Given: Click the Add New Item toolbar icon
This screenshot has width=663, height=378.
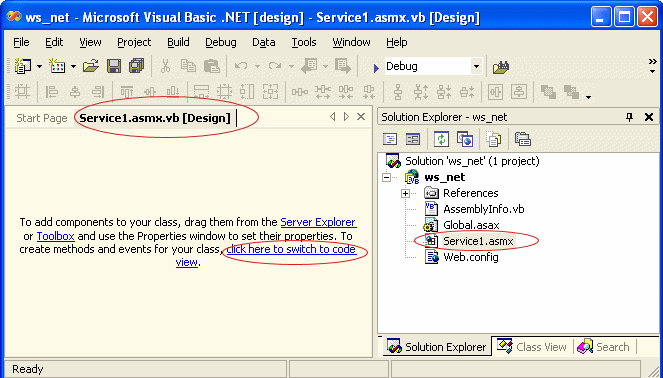Looking at the screenshot, I should click(x=57, y=66).
